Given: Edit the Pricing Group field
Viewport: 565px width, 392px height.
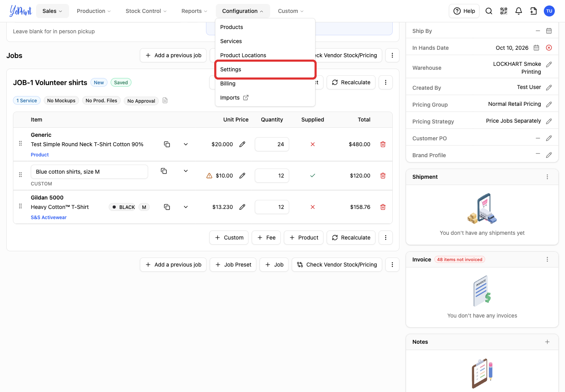Looking at the screenshot, I should [x=549, y=104].
